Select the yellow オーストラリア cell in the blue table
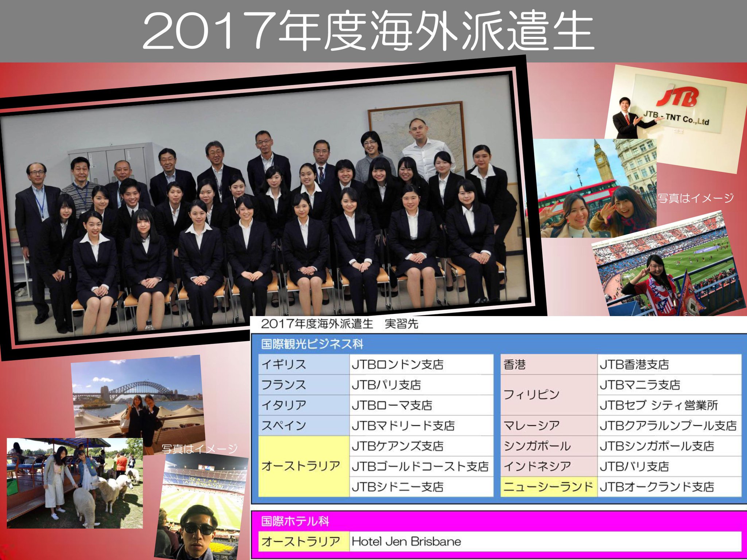The height and width of the screenshot is (560, 747). click(x=304, y=466)
